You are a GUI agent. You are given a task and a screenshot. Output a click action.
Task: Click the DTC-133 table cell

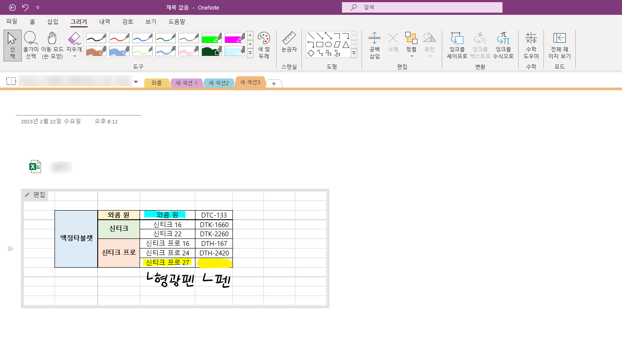[x=214, y=215]
